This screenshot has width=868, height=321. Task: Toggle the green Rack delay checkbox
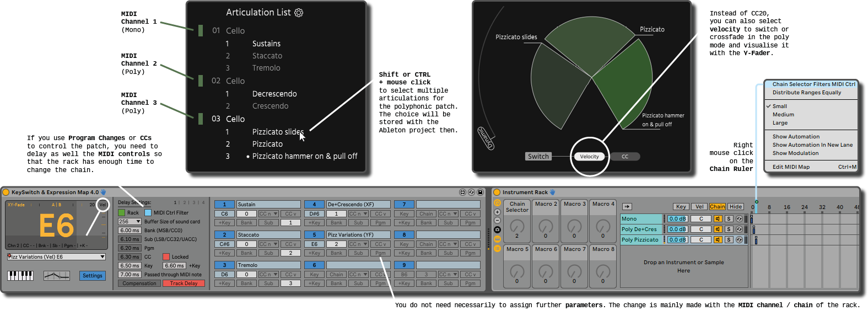pyautogui.click(x=122, y=213)
